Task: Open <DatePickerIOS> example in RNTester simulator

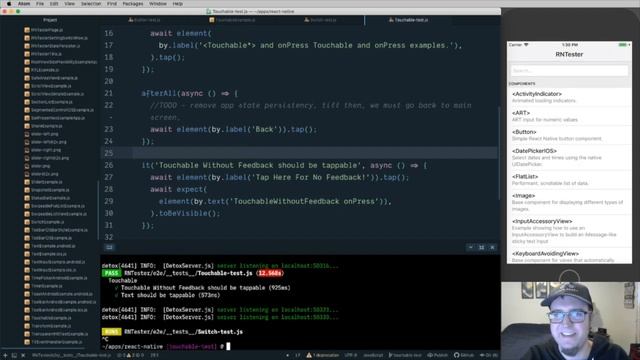Action: click(x=569, y=157)
